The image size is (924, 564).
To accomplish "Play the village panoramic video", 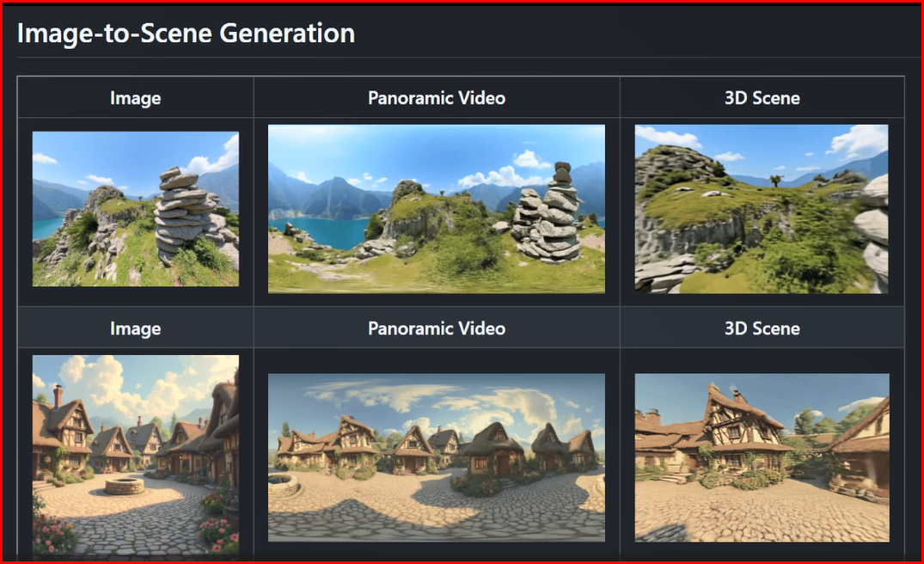I will click(x=437, y=457).
